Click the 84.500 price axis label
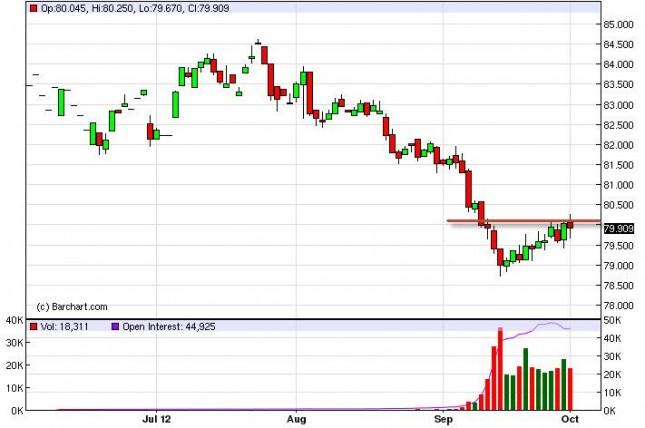645x428 pixels. coord(618,44)
